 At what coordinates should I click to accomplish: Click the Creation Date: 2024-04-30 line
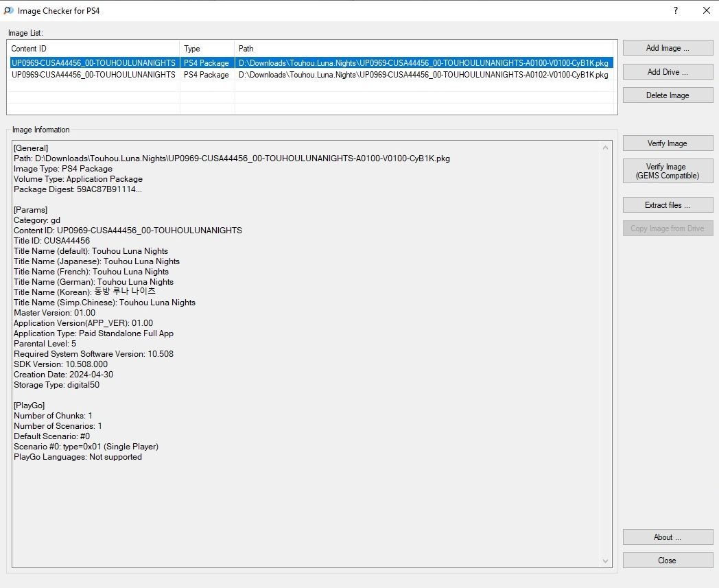pyautogui.click(x=63, y=375)
